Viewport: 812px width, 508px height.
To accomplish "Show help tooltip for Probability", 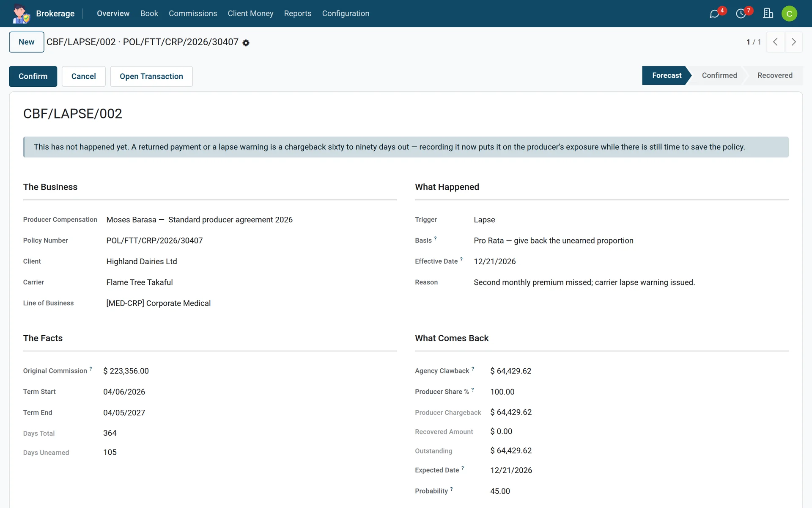I will pyautogui.click(x=451, y=489).
